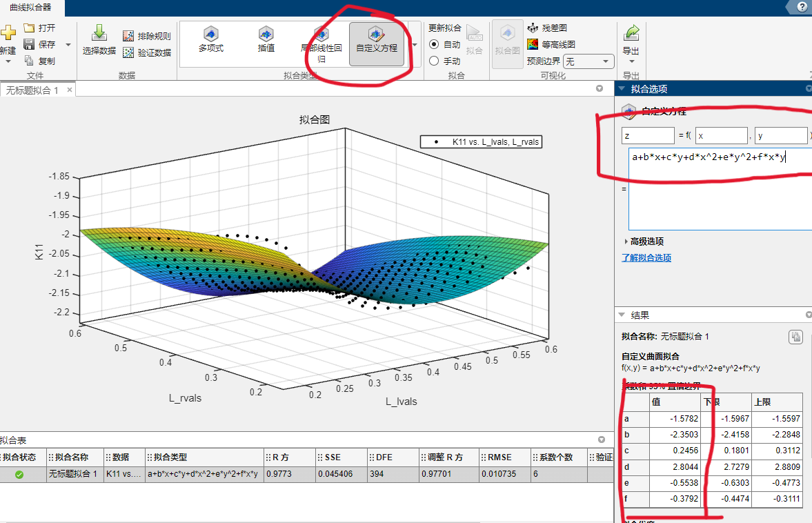The width and height of the screenshot is (812, 523).
Task: Choose the Polynomial (多项式) fit type
Action: (210, 39)
